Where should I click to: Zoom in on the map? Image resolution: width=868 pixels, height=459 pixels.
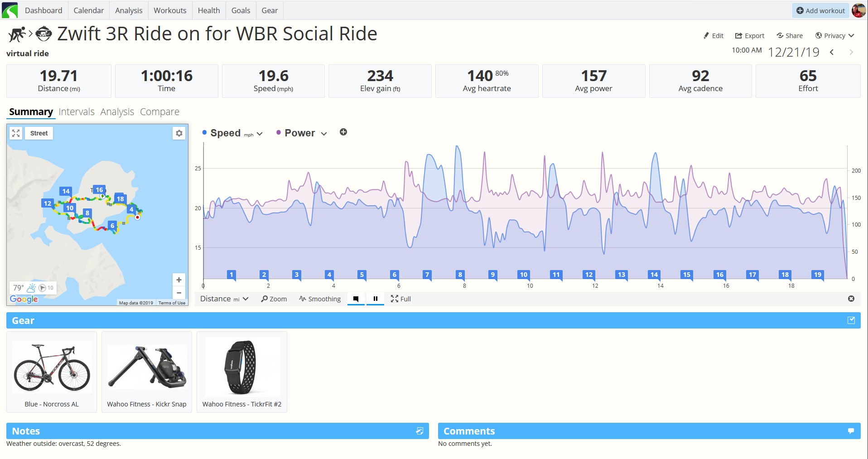pos(179,280)
